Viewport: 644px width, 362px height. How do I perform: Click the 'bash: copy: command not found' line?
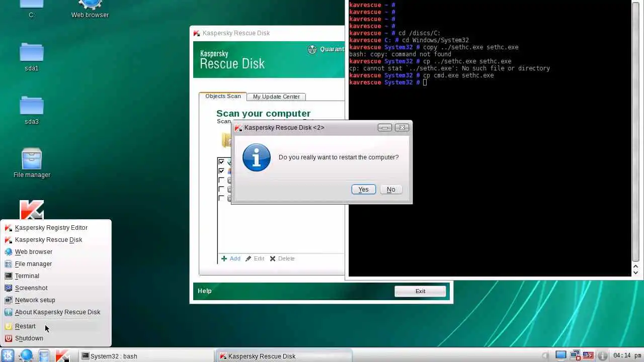(x=400, y=54)
